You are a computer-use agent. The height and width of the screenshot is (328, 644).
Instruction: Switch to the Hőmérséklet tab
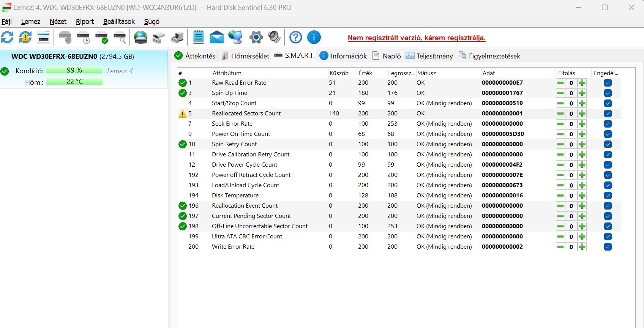point(245,56)
